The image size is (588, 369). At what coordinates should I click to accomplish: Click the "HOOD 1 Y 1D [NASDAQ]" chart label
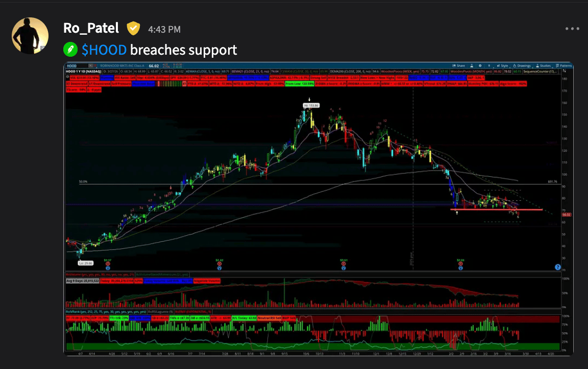pos(84,72)
